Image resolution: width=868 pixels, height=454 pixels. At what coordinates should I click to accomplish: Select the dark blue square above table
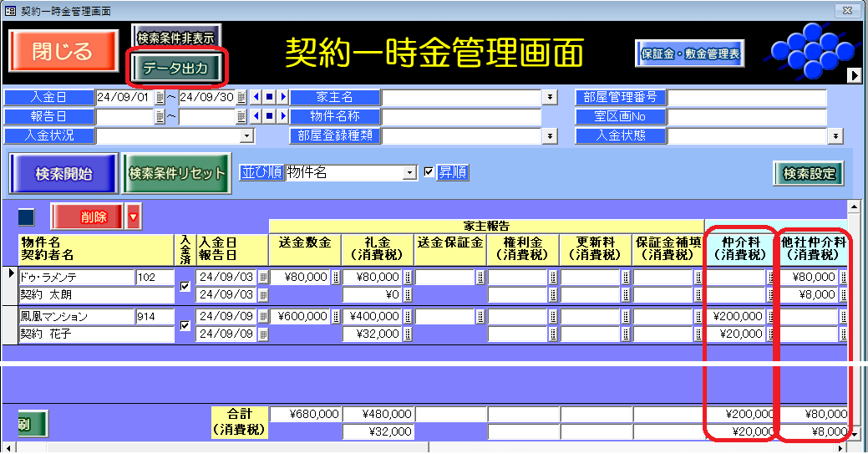click(x=27, y=217)
